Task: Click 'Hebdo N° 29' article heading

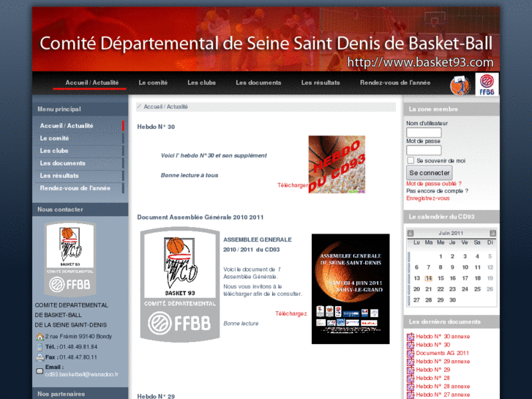Action: [156, 396]
